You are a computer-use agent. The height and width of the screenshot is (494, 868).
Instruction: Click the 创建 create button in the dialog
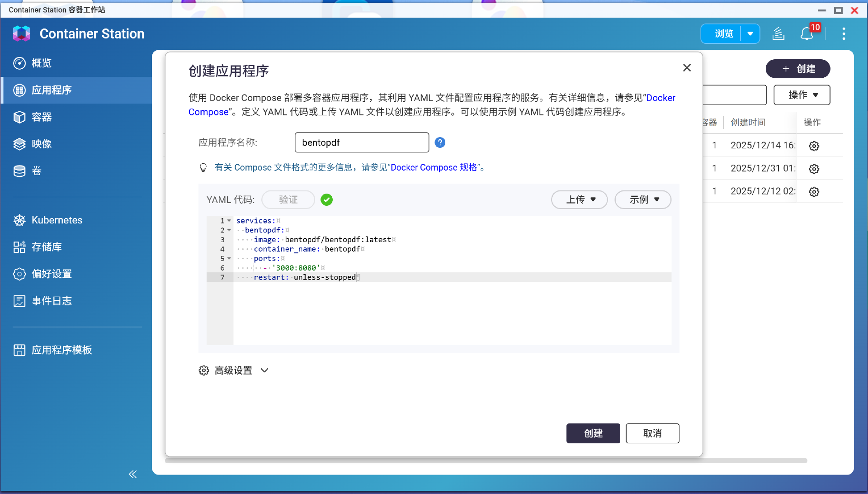(593, 433)
